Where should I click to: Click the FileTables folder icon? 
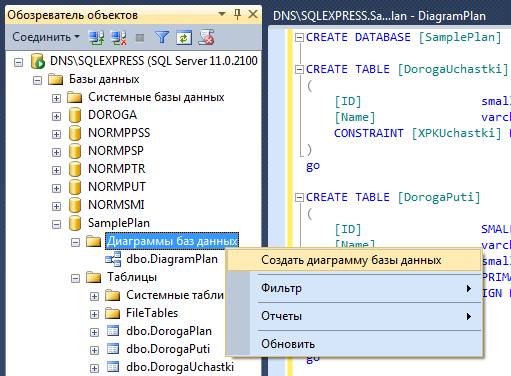tap(112, 313)
